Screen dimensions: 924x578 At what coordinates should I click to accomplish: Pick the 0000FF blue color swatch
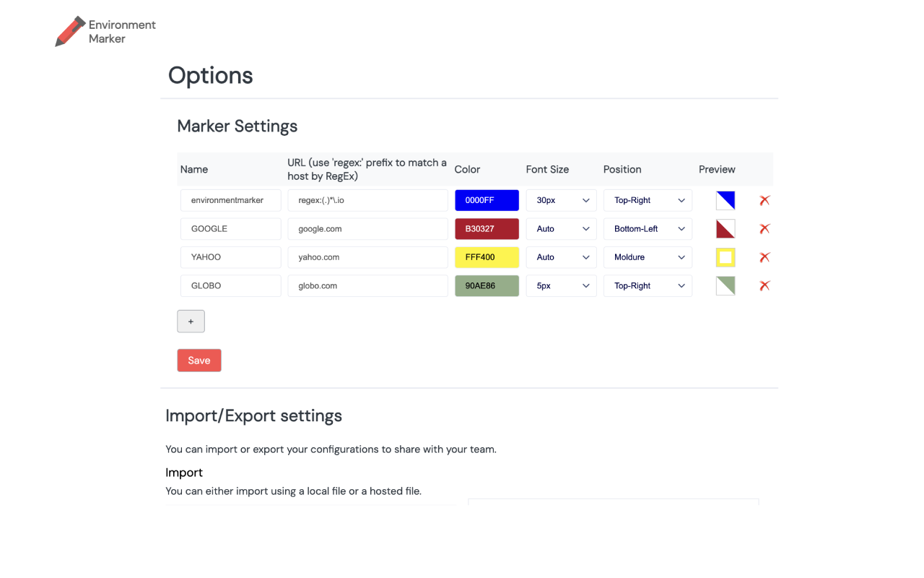[x=487, y=200]
